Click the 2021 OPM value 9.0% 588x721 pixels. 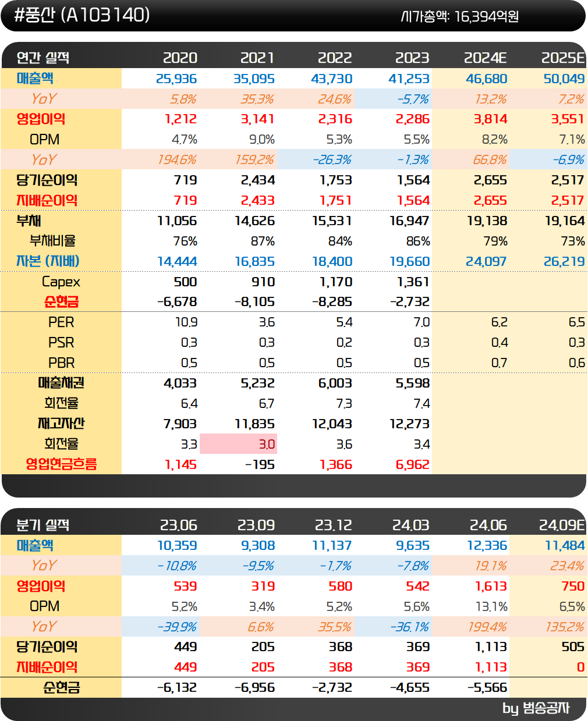[x=262, y=140]
